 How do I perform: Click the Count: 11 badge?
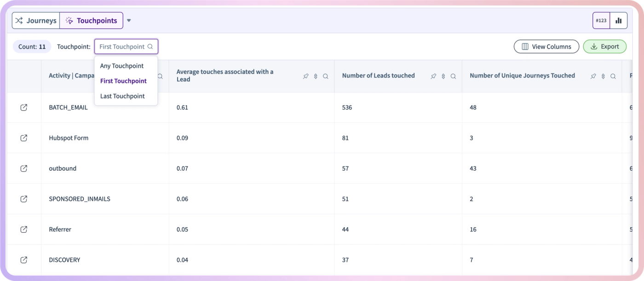[32, 46]
